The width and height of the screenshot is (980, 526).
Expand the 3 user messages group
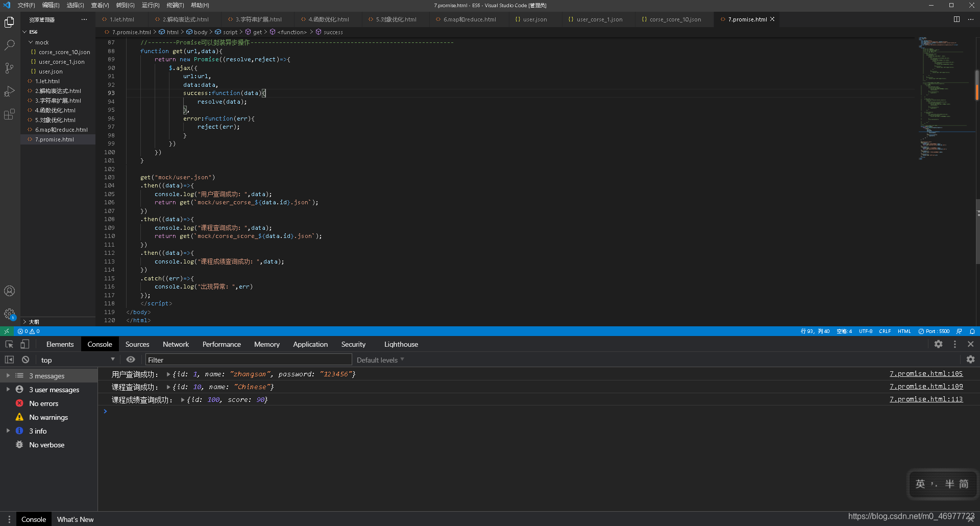click(8, 389)
